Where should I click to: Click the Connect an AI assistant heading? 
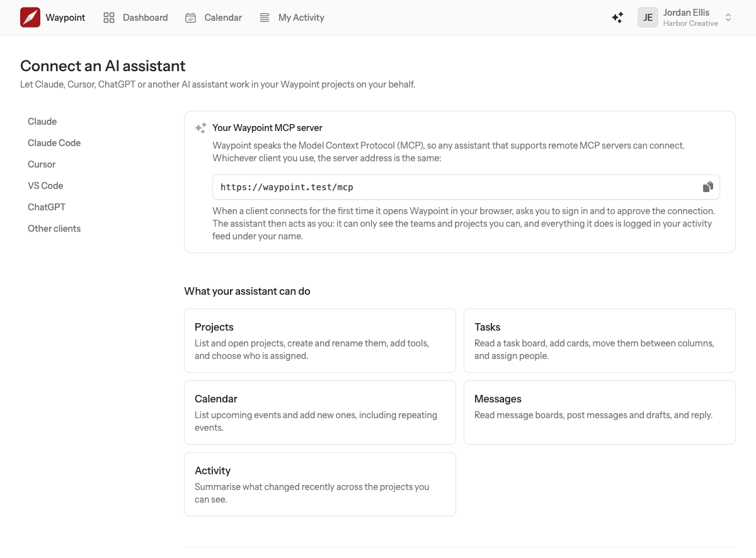point(103,66)
